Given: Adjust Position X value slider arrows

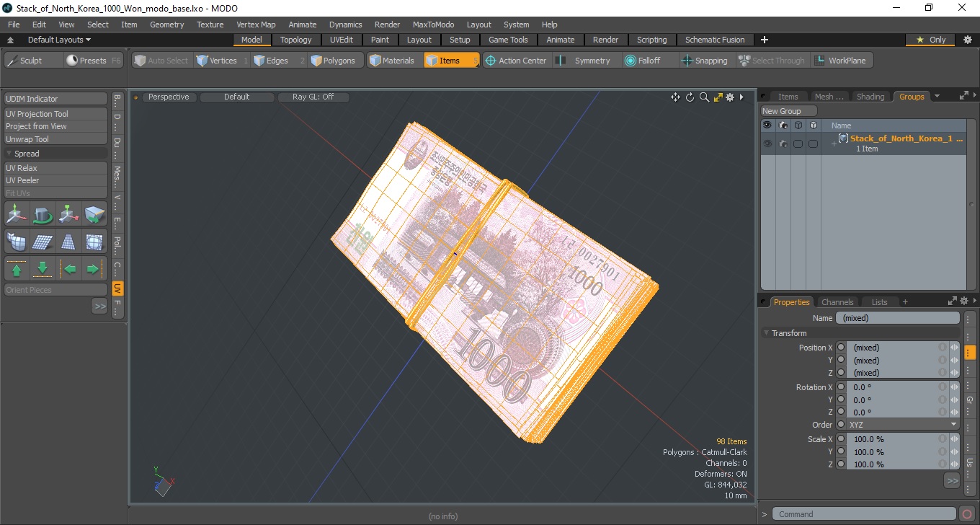Looking at the screenshot, I should coord(955,348).
